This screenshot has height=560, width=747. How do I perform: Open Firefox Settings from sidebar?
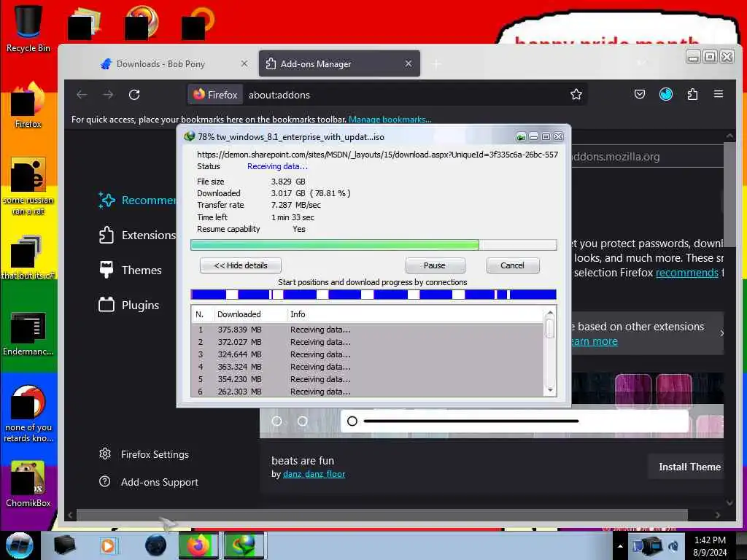click(144, 454)
